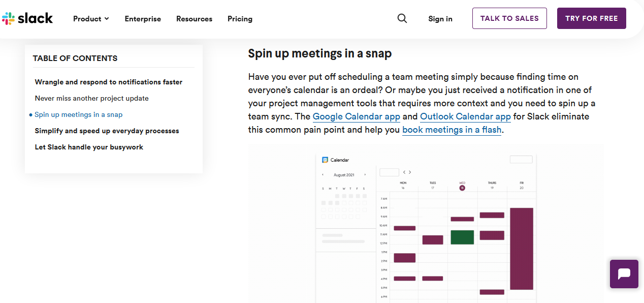This screenshot has width=644, height=303.
Task: Click the Calendar app icon in illustration
Action: (x=325, y=160)
